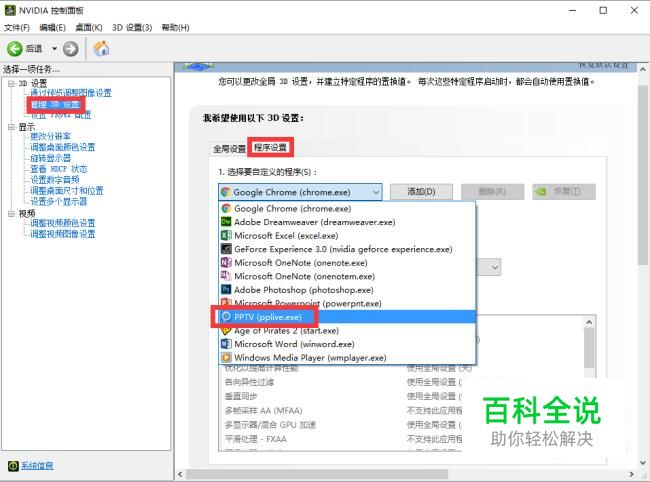The image size is (650, 482).
Task: Open 调整桌面尺寸和位置 task
Action: (67, 191)
